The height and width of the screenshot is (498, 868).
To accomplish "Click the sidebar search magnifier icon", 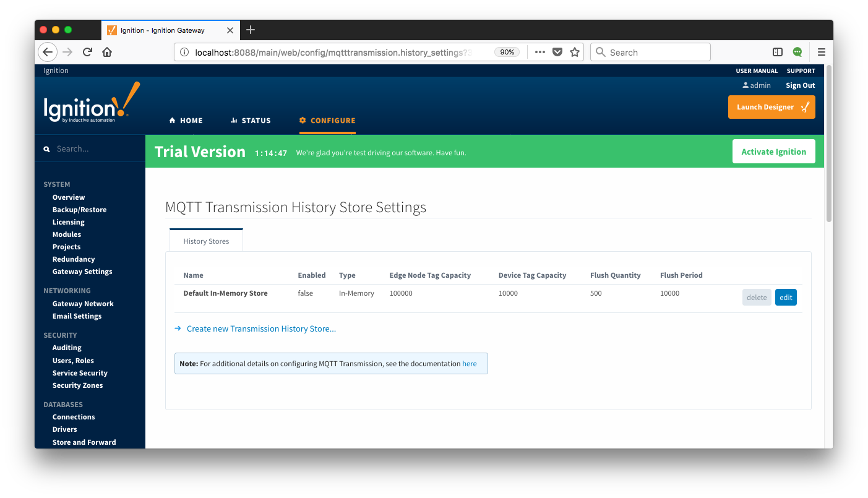I will [x=46, y=149].
